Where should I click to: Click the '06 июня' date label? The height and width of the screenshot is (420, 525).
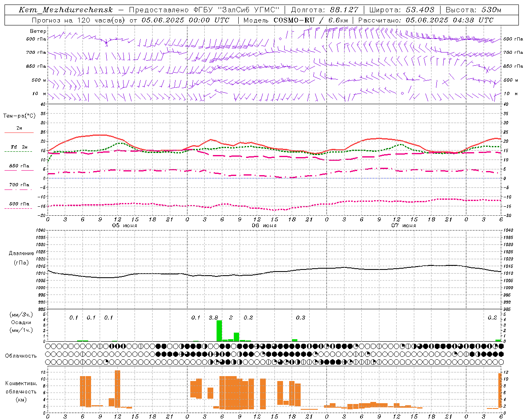(264, 226)
